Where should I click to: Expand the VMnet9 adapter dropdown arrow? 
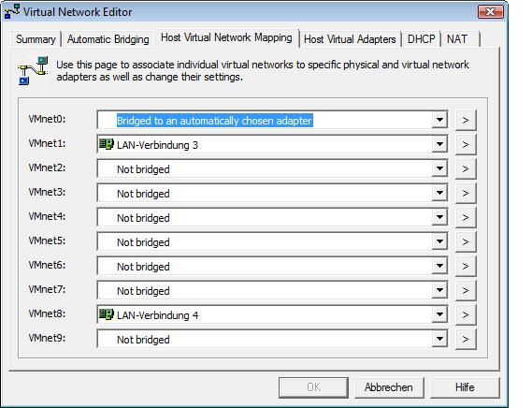(x=439, y=339)
